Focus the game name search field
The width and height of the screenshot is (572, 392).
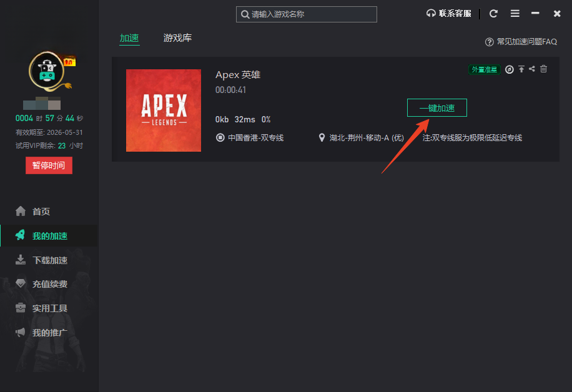(x=307, y=14)
